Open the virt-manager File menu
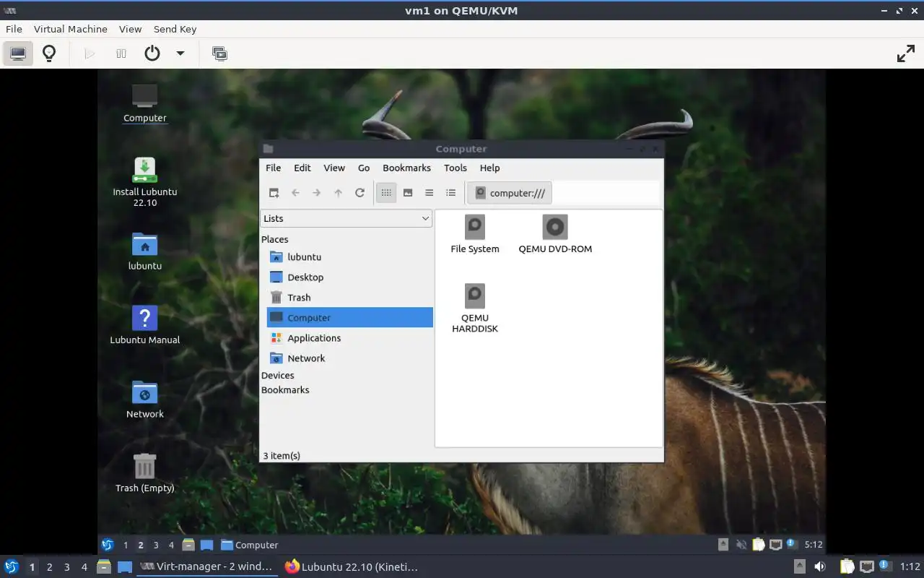The width and height of the screenshot is (924, 578). (x=14, y=29)
